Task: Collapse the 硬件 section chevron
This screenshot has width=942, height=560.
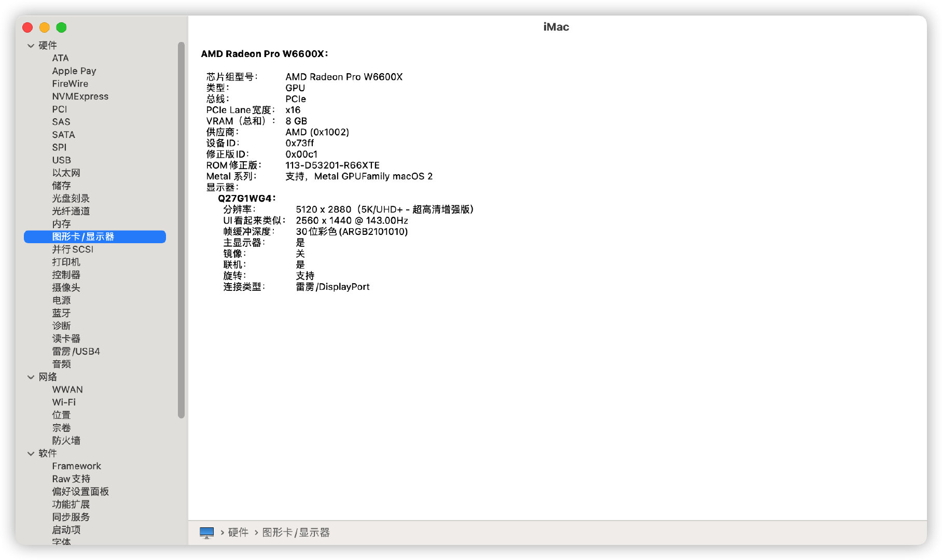Action: (31, 46)
